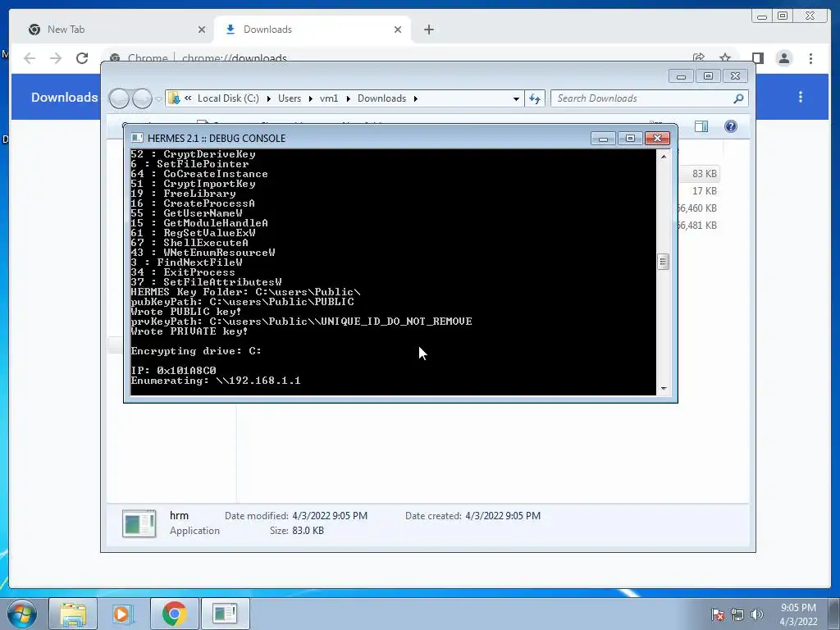
Task: Open Downloads page more-actions menu
Action: click(x=801, y=97)
